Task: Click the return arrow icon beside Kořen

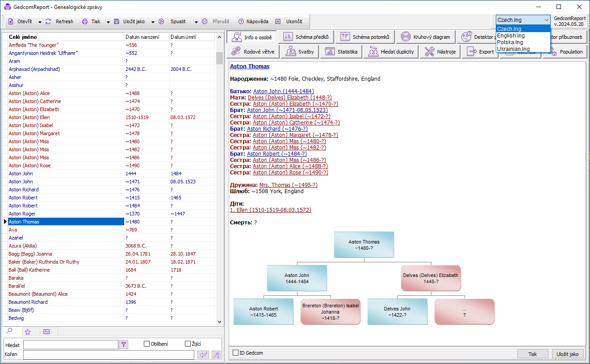Action: (x=203, y=355)
